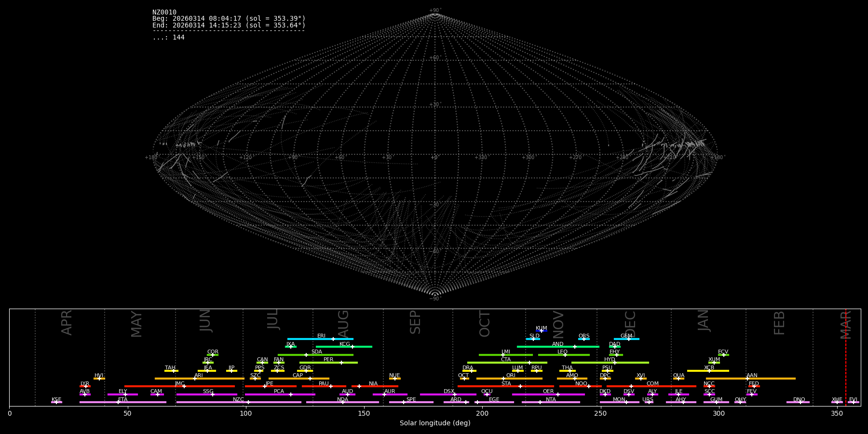This screenshot has width=868, height=434.
Task: Click the QUA shower label
Action: coord(678,376)
